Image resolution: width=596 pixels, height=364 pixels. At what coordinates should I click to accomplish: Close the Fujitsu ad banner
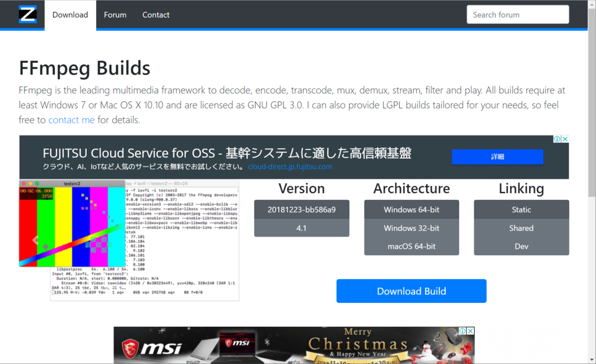[565, 139]
